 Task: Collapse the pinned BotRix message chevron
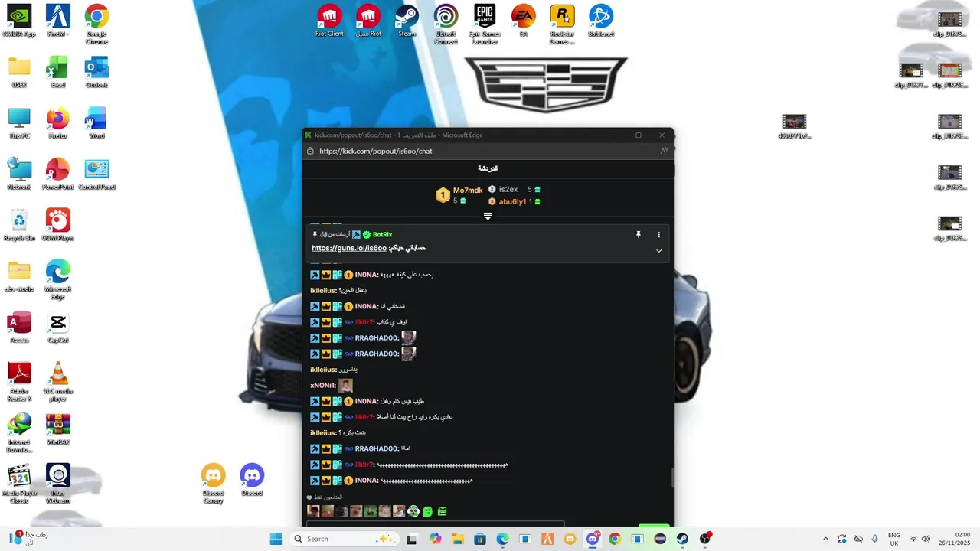click(658, 251)
